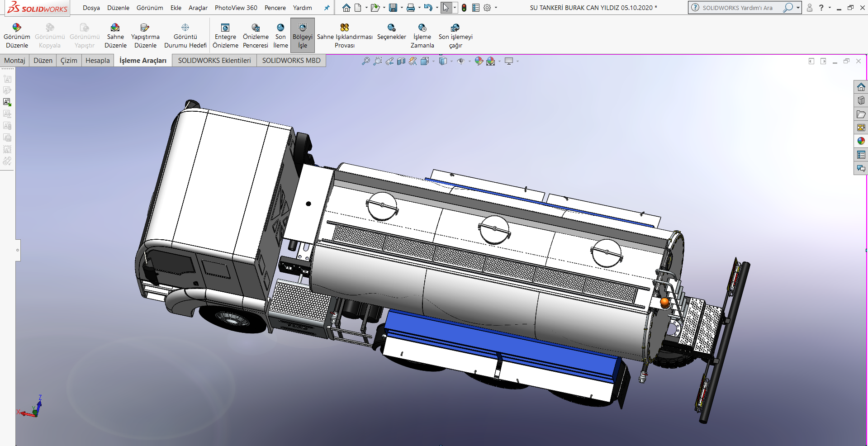
Task: Click Section View icon
Action: coord(401,61)
